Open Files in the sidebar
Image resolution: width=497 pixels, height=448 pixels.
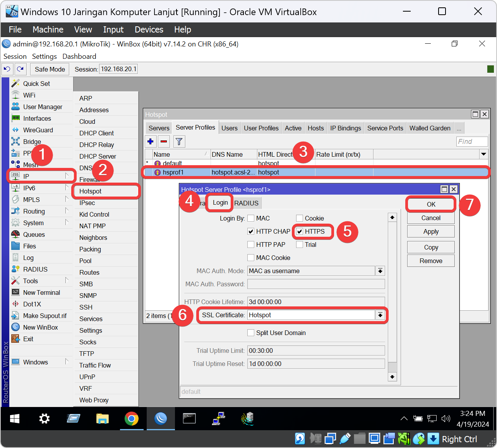pos(29,246)
